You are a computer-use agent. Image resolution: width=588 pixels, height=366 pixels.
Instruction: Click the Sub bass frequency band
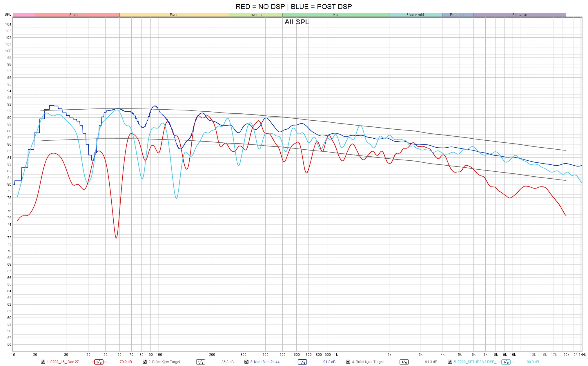click(77, 15)
